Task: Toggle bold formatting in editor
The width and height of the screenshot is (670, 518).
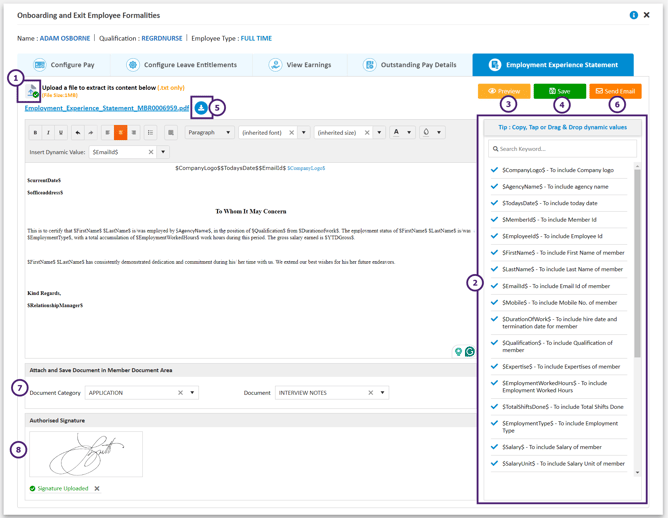Action: click(x=35, y=132)
